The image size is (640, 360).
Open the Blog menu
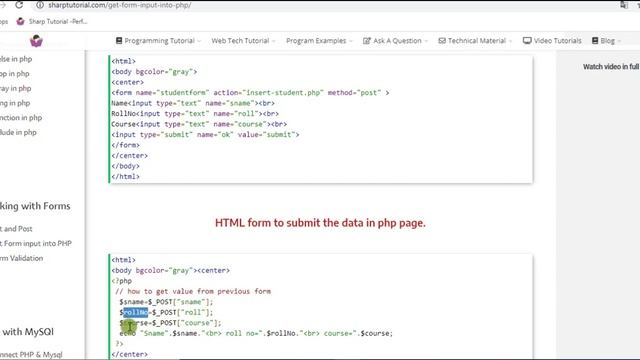click(x=607, y=41)
